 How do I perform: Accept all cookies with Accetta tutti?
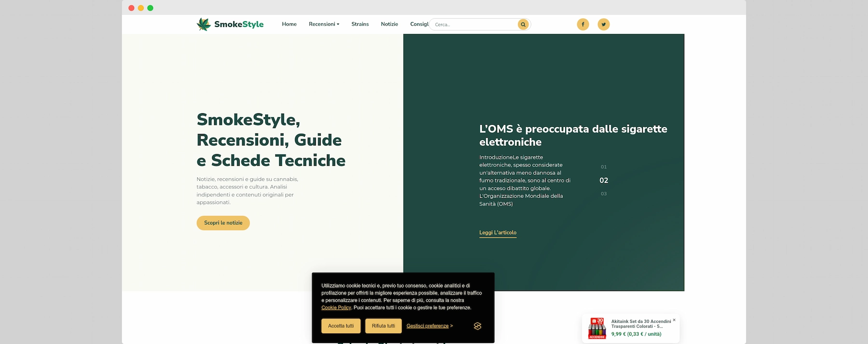tap(340, 326)
